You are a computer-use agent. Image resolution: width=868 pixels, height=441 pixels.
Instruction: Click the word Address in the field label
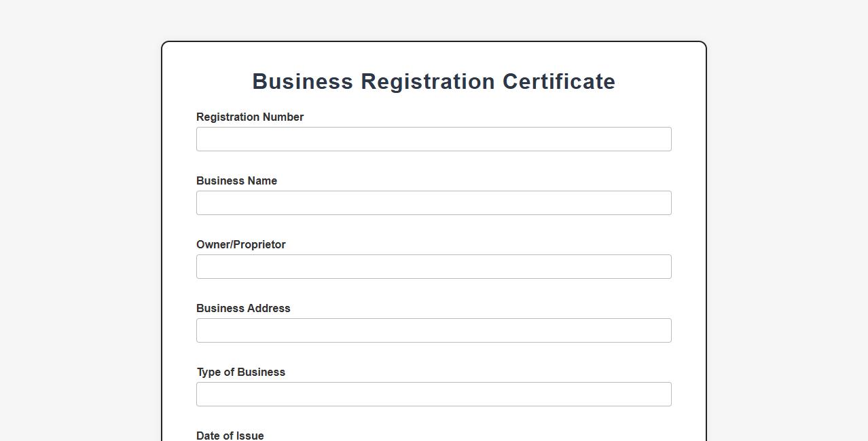tap(268, 308)
